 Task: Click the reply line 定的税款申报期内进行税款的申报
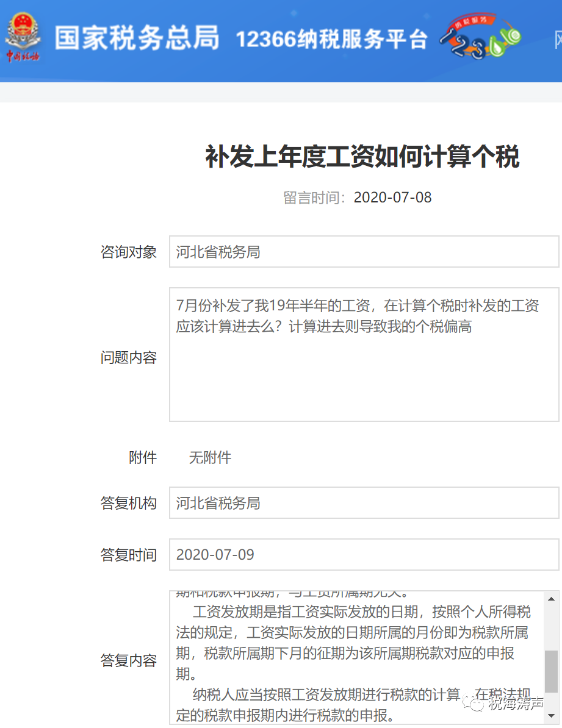pyautogui.click(x=285, y=715)
